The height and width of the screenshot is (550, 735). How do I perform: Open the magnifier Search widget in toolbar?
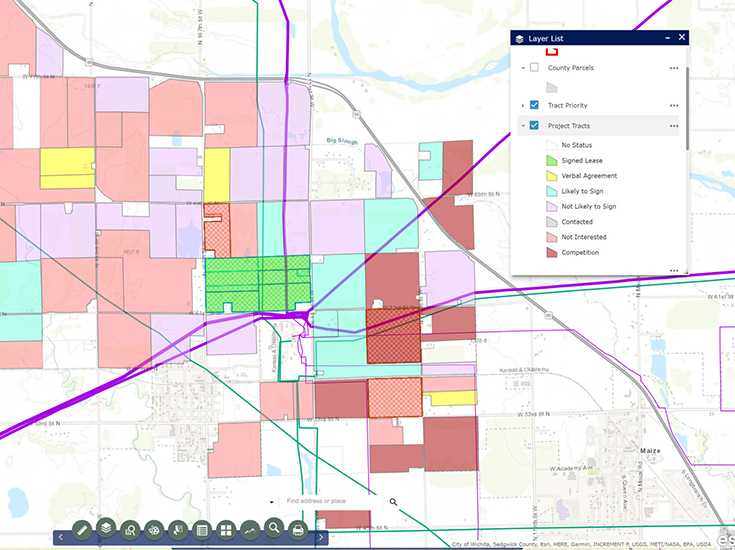click(x=274, y=528)
